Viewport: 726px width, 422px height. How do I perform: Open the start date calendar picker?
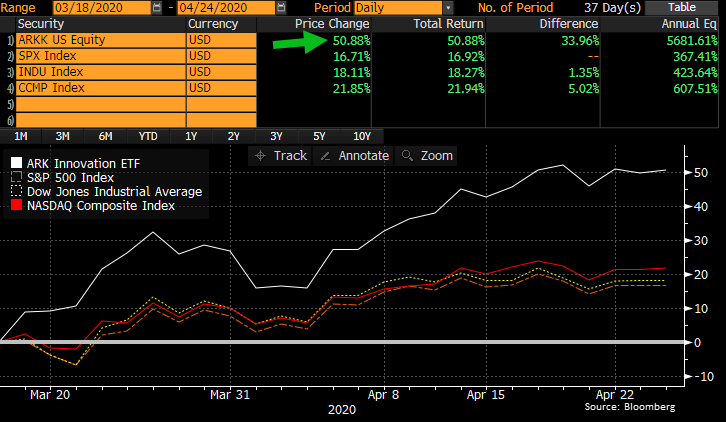(157, 8)
